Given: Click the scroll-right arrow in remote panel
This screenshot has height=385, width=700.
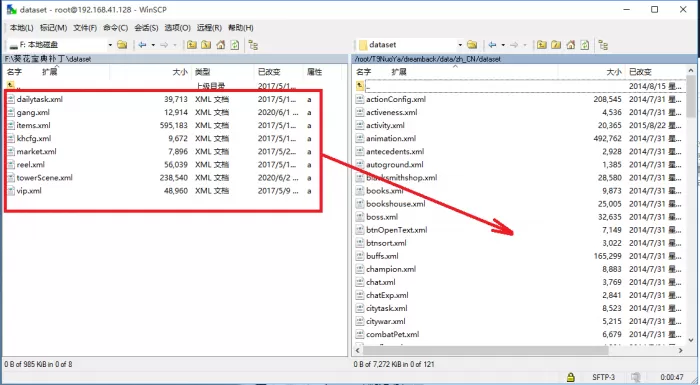Looking at the screenshot, I should coord(680,351).
